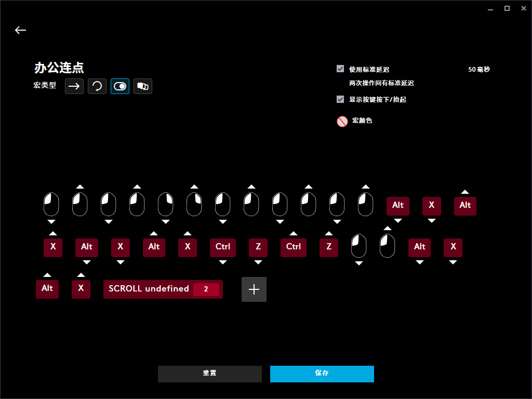Click the scroll amount value 2
532x399 pixels.
pyautogui.click(x=206, y=289)
